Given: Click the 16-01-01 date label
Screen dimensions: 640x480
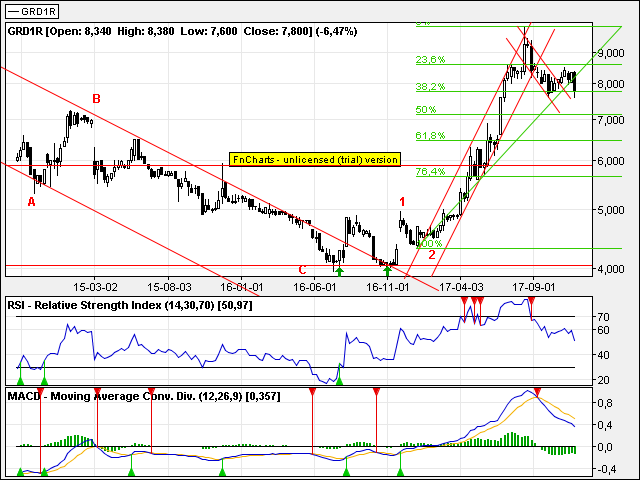Looking at the screenshot, I should 242,287.
